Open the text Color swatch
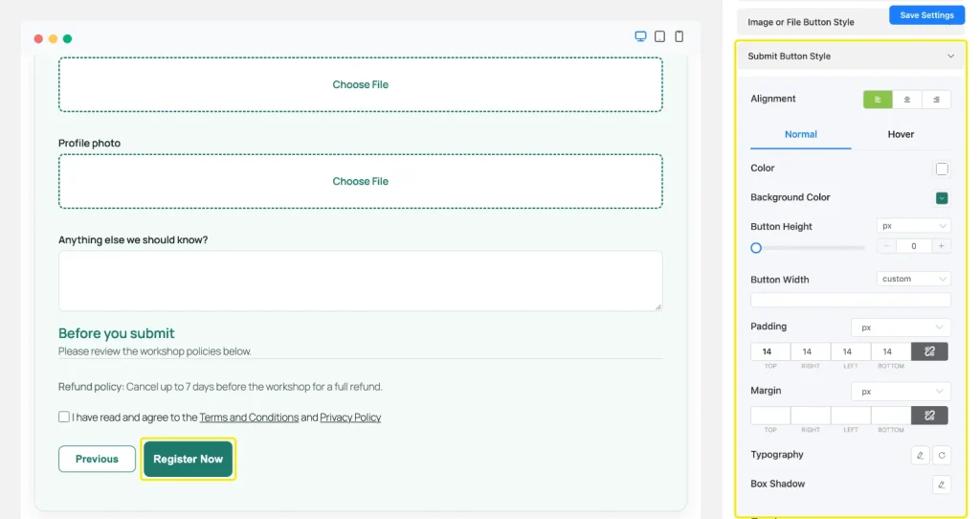The height and width of the screenshot is (519, 980). click(x=942, y=169)
